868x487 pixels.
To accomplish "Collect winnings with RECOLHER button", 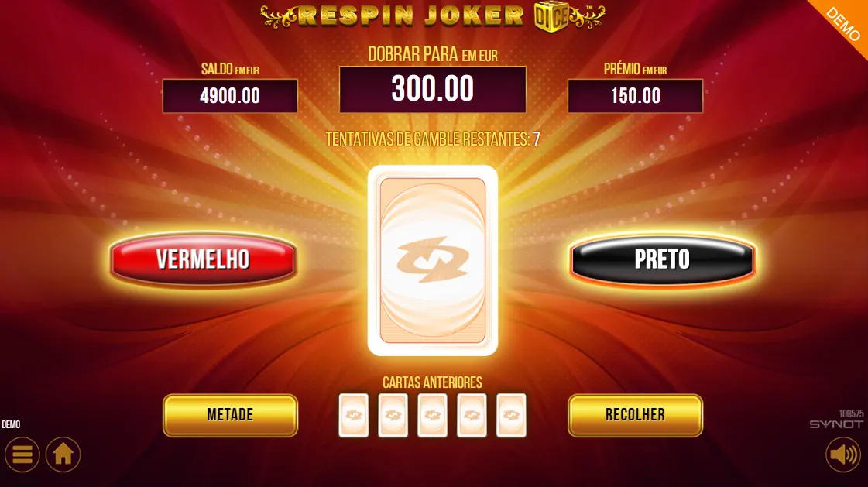I will (x=636, y=415).
